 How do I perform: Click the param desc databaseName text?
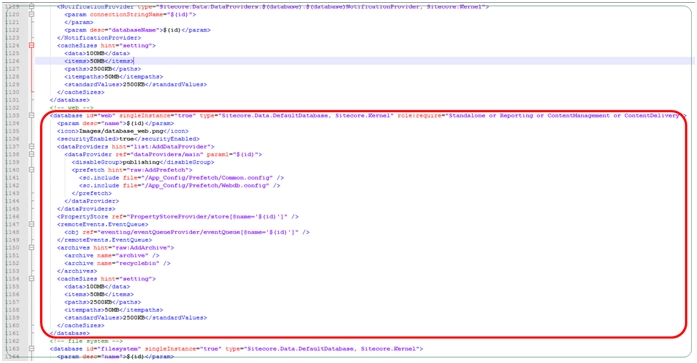(x=137, y=30)
